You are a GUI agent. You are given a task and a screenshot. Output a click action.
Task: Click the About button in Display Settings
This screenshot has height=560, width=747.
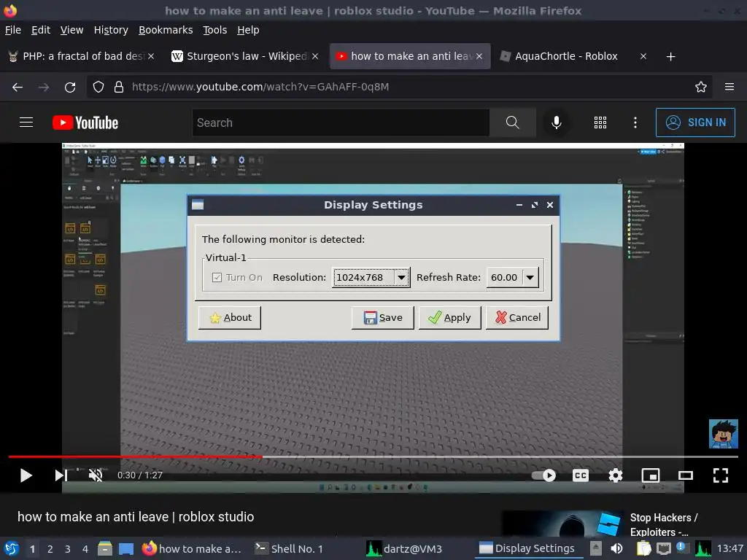pyautogui.click(x=230, y=318)
